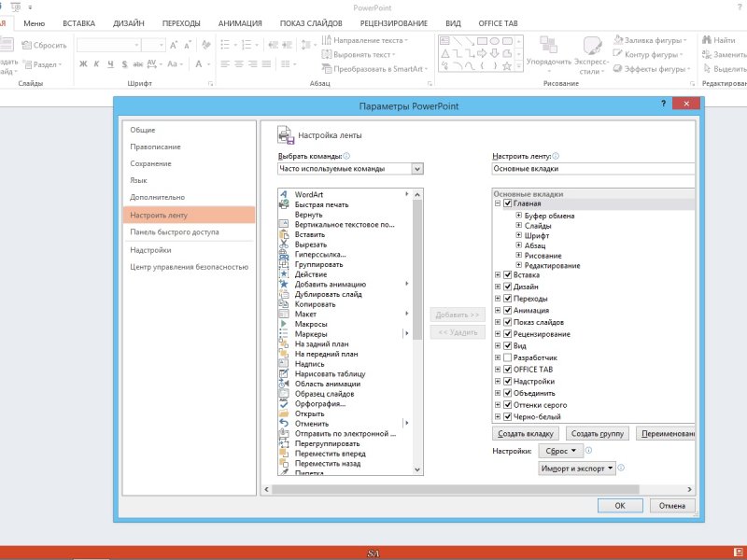The image size is (747, 560).
Task: Select Орфография checkmark icon in list
Action: 284,403
